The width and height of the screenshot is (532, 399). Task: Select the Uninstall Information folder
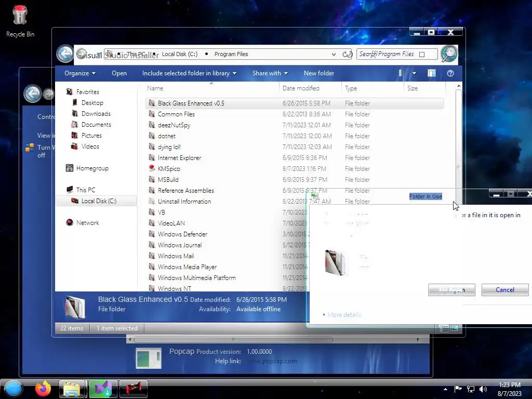pyautogui.click(x=184, y=201)
